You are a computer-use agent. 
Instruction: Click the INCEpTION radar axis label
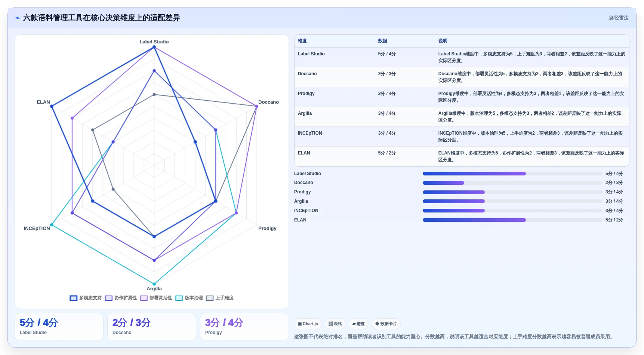click(37, 229)
